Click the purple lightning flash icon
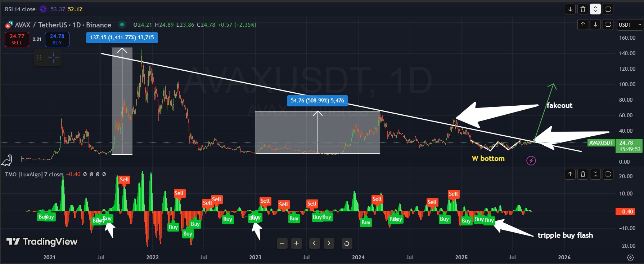 click(531, 160)
